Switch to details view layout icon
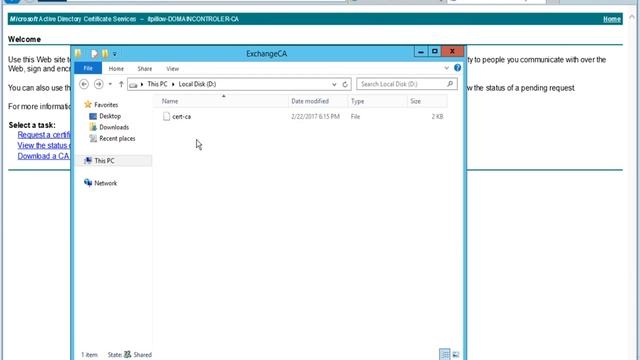Viewport: 640px width, 360px height. [x=445, y=354]
